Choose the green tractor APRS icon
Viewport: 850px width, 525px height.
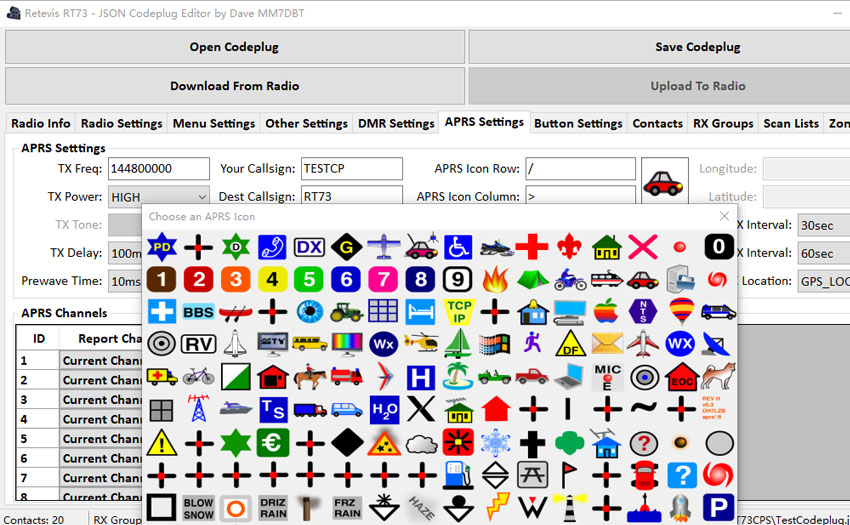(x=347, y=312)
